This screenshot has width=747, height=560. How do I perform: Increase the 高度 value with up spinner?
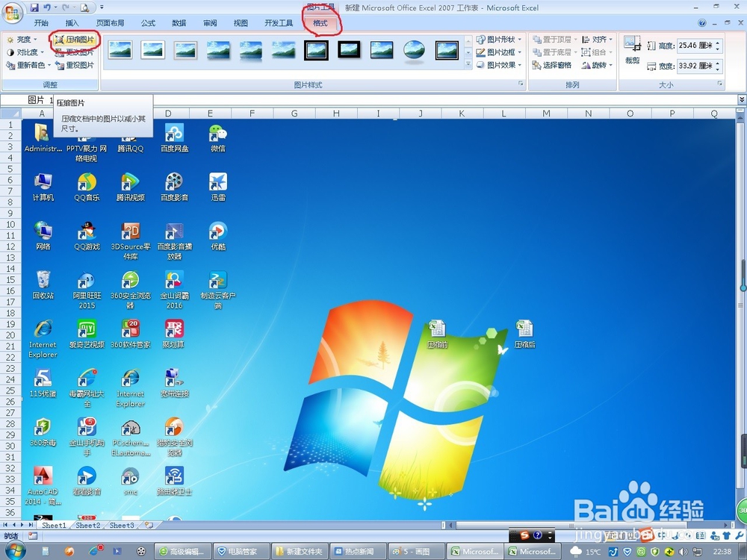click(x=718, y=43)
